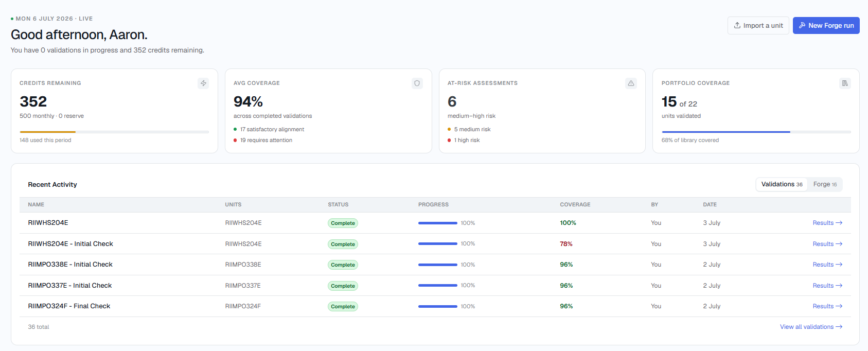The height and width of the screenshot is (351, 868).
Task: Click '68% of library covered' text
Action: click(x=690, y=141)
